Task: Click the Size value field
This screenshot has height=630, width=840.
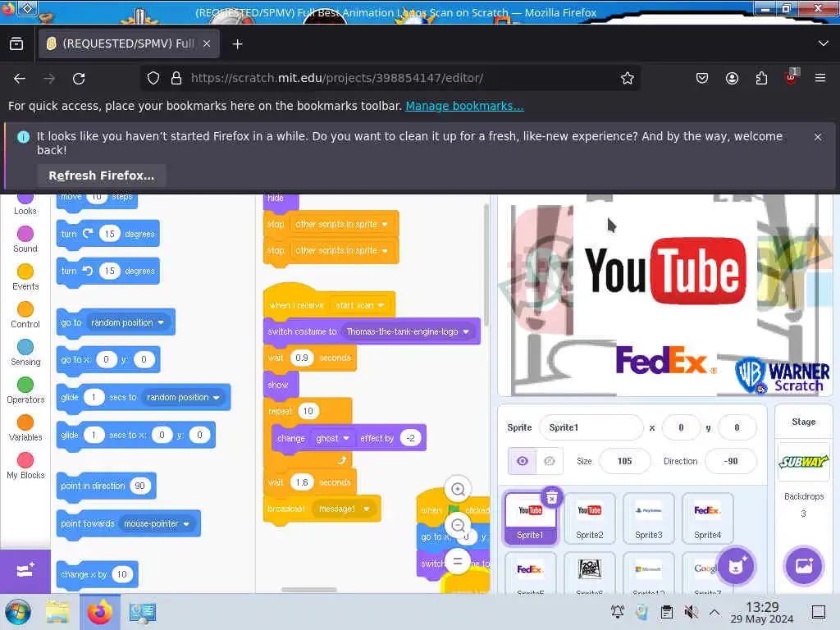Action: 624,461
